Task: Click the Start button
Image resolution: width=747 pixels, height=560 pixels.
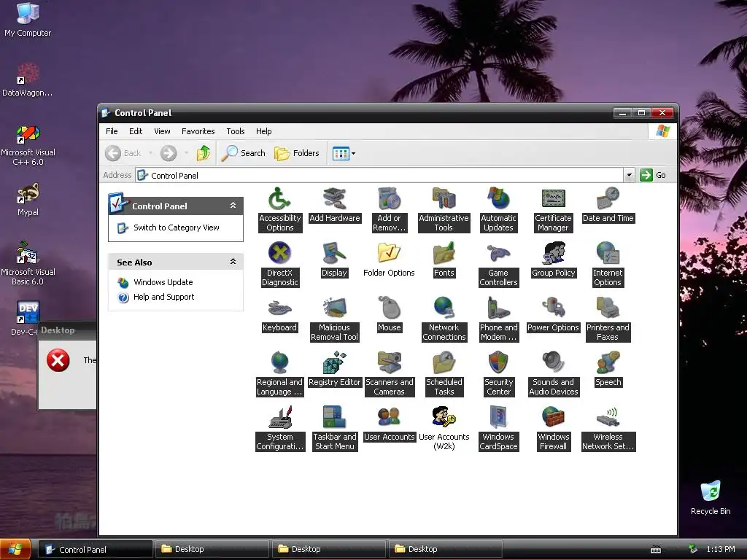Action: pyautogui.click(x=15, y=549)
